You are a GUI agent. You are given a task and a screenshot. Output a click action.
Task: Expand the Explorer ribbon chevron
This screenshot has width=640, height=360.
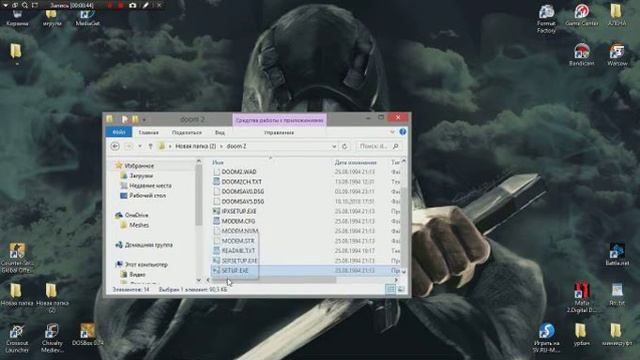[392, 132]
